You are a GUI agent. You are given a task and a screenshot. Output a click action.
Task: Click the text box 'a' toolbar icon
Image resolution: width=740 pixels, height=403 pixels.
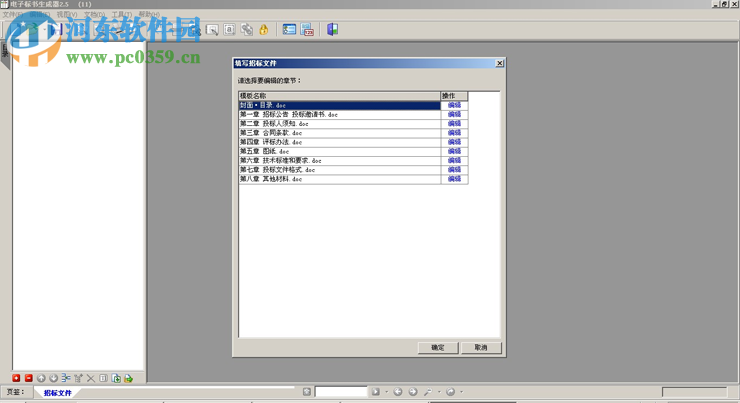point(229,30)
